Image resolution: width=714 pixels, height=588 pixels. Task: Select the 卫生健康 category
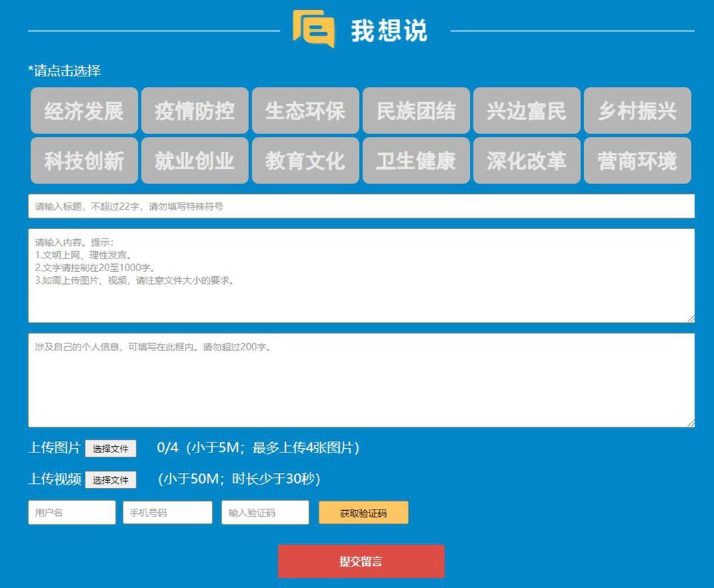[416, 161]
